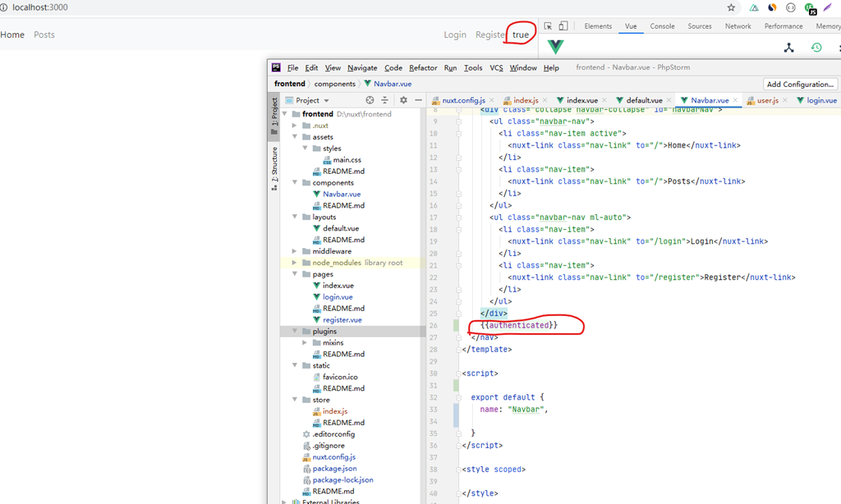Select register.vue in the project tree
Viewport: 841px width, 504px height.
(x=342, y=319)
